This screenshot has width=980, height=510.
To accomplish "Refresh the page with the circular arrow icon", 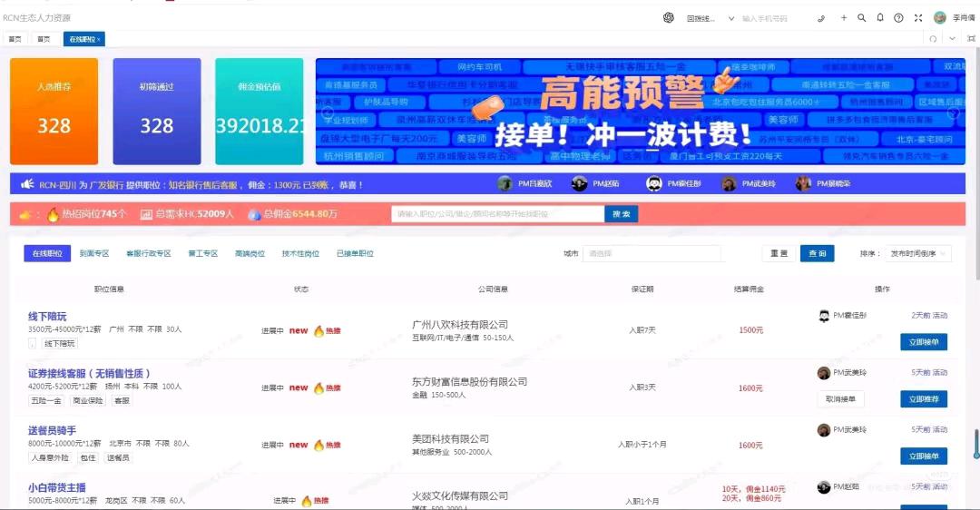I will coord(933,39).
